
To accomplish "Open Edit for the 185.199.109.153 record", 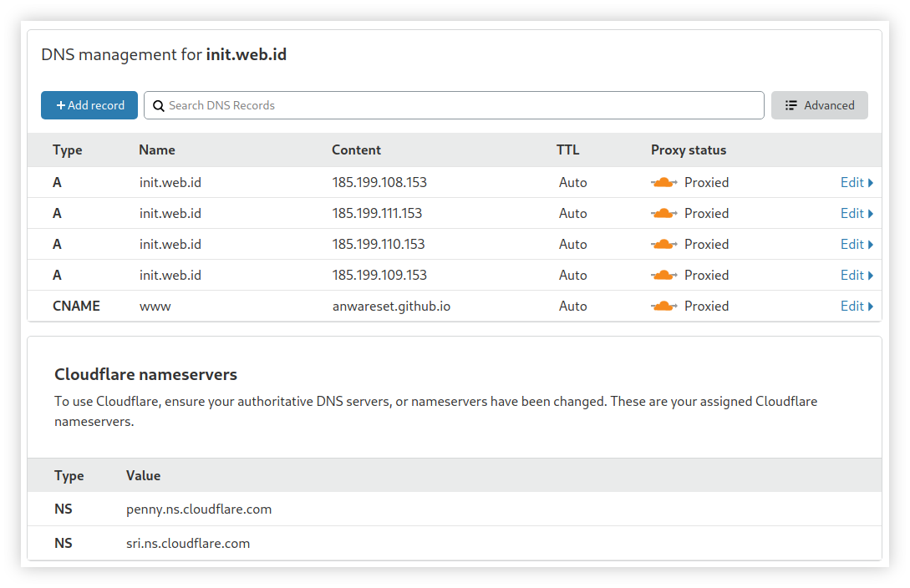I will click(x=857, y=275).
